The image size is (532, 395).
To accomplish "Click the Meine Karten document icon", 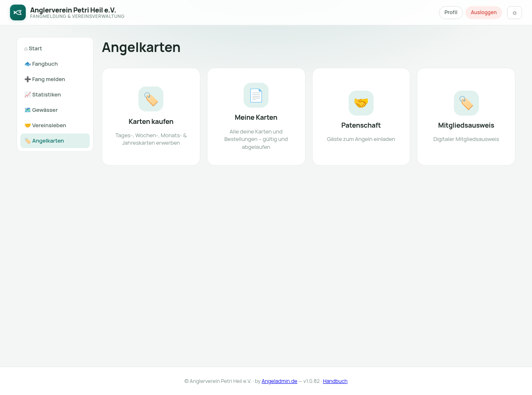I will (256, 95).
